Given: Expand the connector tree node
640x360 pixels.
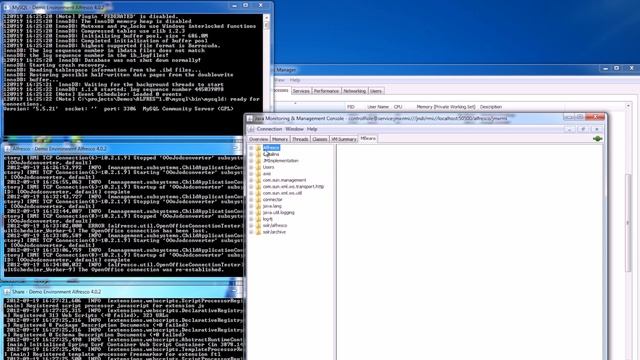Looking at the screenshot, I should point(251,200).
